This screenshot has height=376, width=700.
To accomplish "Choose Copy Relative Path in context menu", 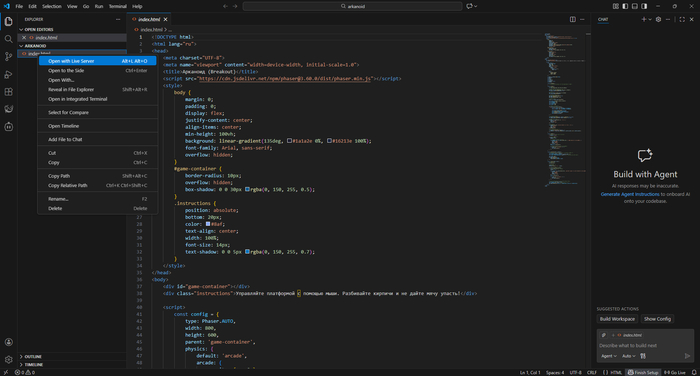I will click(97, 185).
